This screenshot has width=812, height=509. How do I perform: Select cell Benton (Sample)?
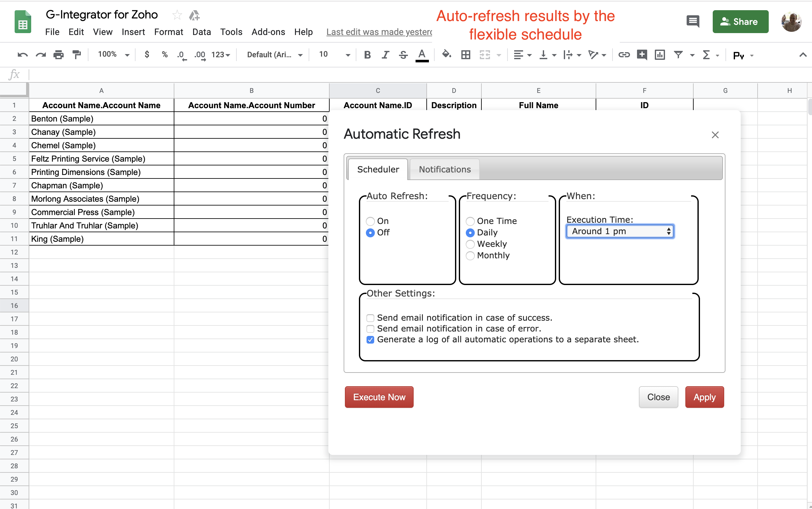(101, 118)
